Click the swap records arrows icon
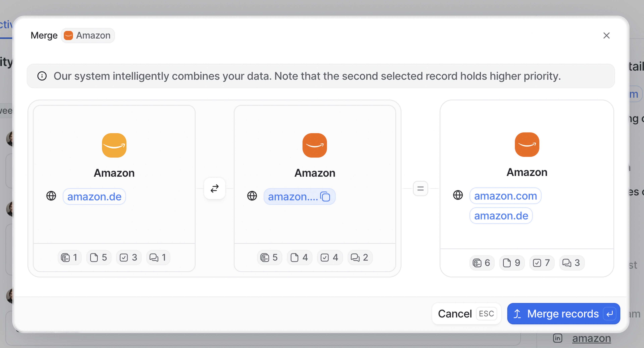 pyautogui.click(x=214, y=188)
